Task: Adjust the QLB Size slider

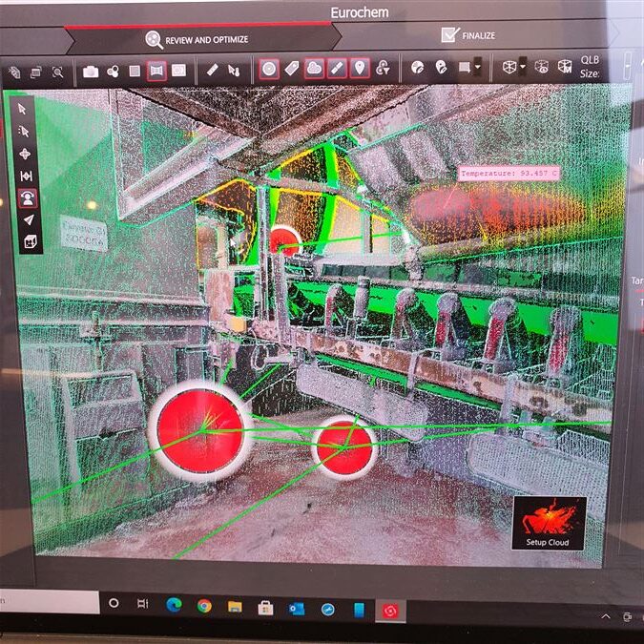Action: (x=628, y=66)
